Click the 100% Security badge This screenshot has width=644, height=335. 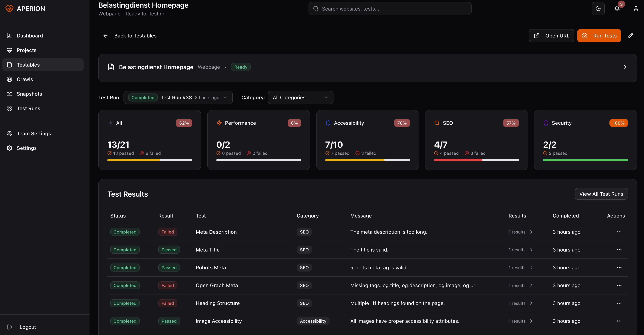pyautogui.click(x=619, y=123)
